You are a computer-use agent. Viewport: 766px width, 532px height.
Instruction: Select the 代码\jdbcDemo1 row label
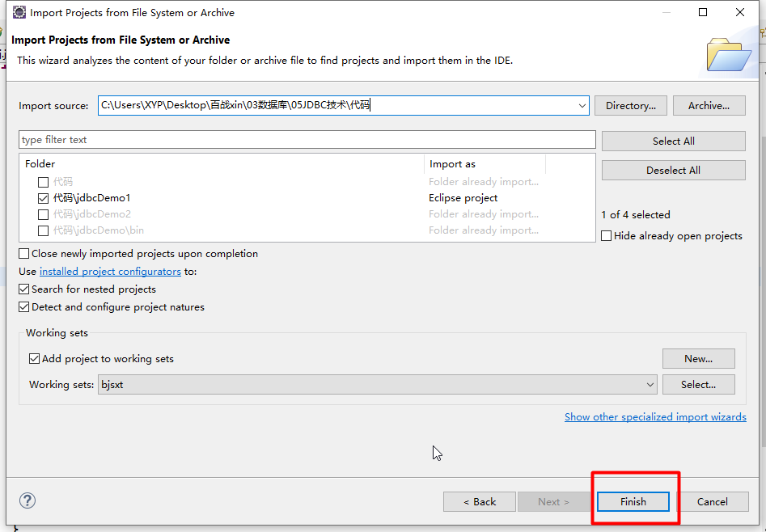tap(92, 198)
